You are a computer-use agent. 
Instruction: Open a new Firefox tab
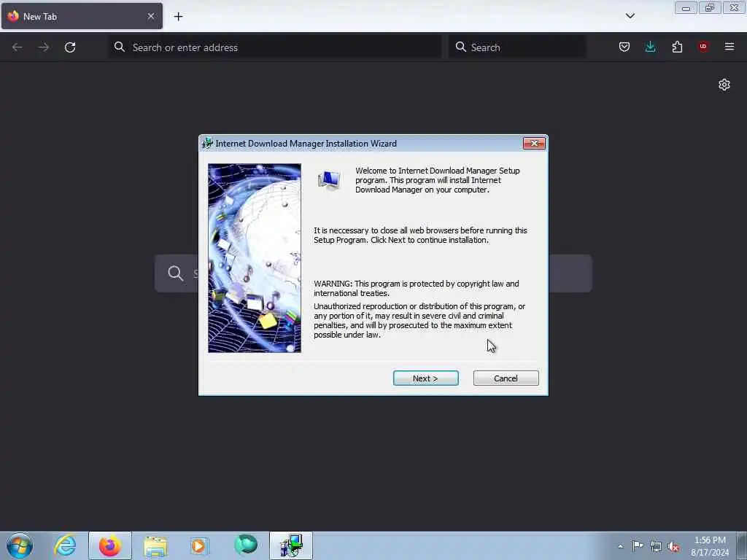(178, 16)
